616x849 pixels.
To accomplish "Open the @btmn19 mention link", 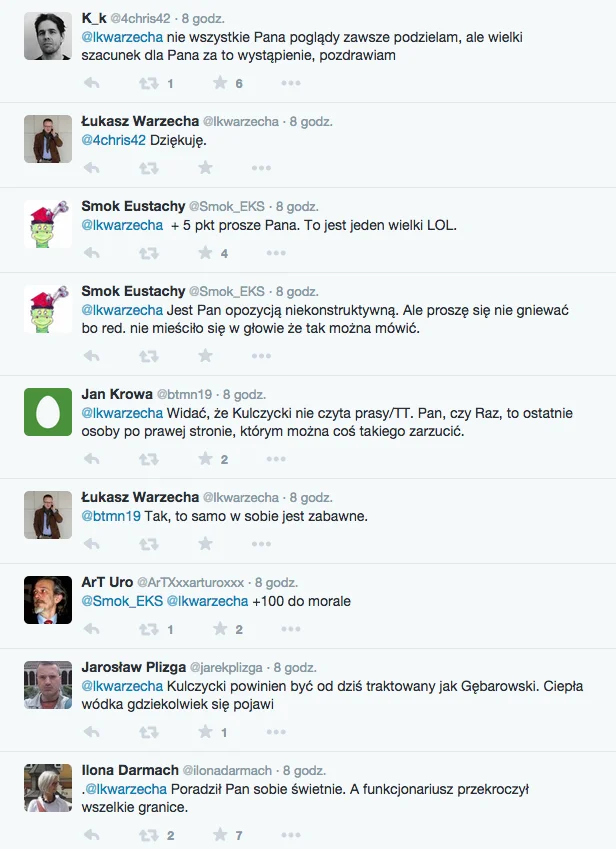I will pyautogui.click(x=111, y=516).
